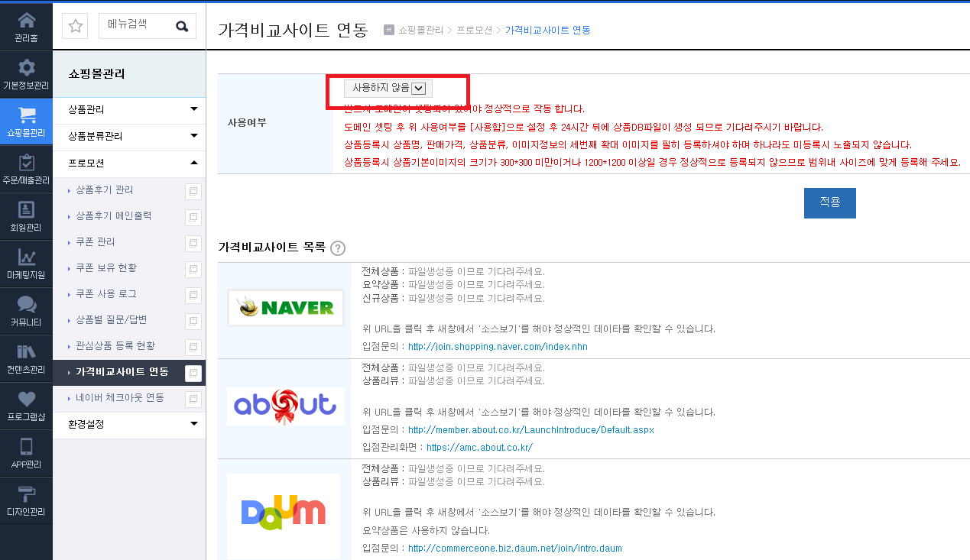
Task: Open 기본정보관리 gear icon
Action: point(26,67)
